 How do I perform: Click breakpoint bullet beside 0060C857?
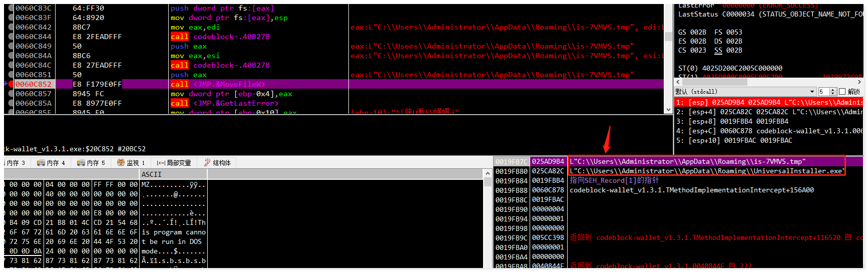click(11, 94)
